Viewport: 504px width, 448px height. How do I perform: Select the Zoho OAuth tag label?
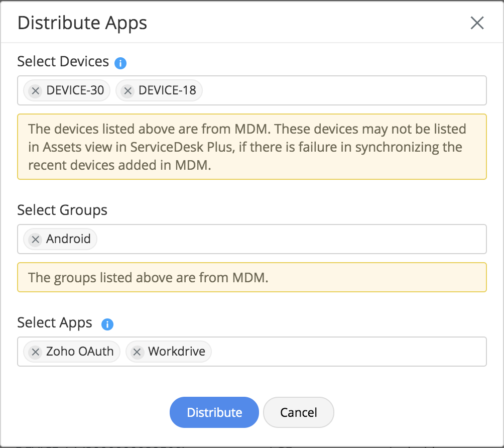[80, 352]
